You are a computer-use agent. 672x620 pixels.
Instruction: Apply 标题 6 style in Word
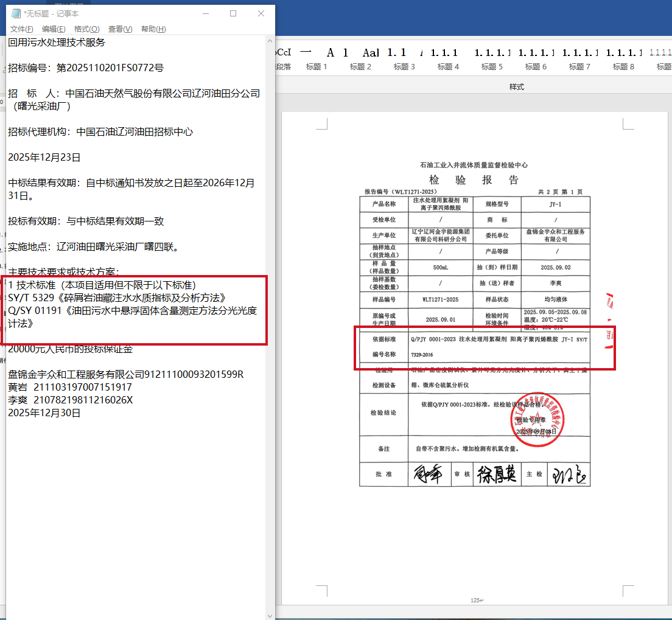(x=536, y=59)
